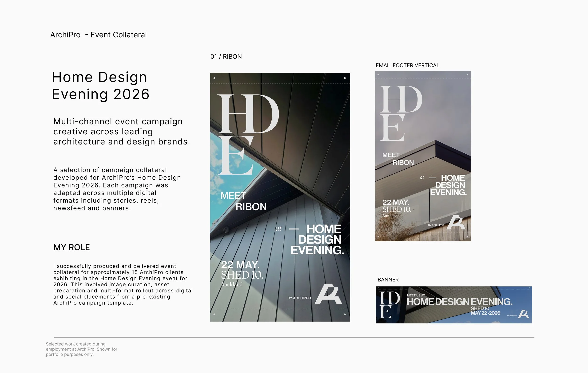Click the 'BANNER' label above the banner

(388, 280)
